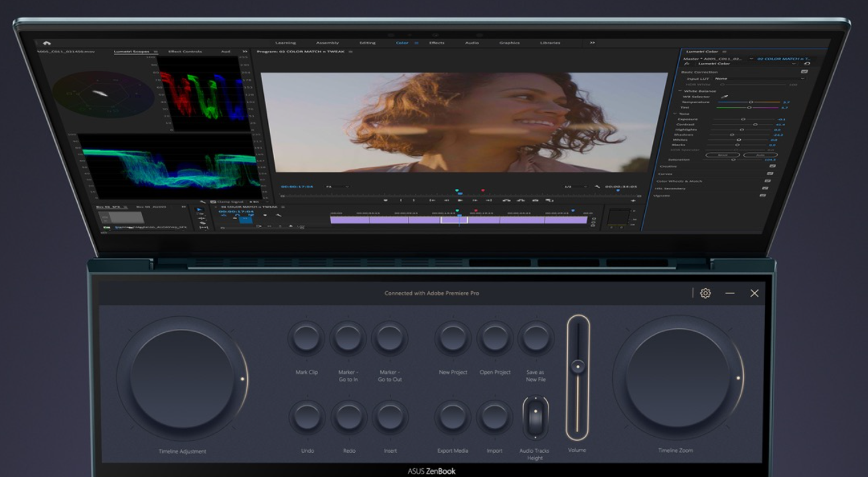Toggle the Color Wheels & Match checkbox
This screenshot has height=477, width=868.
(768, 181)
